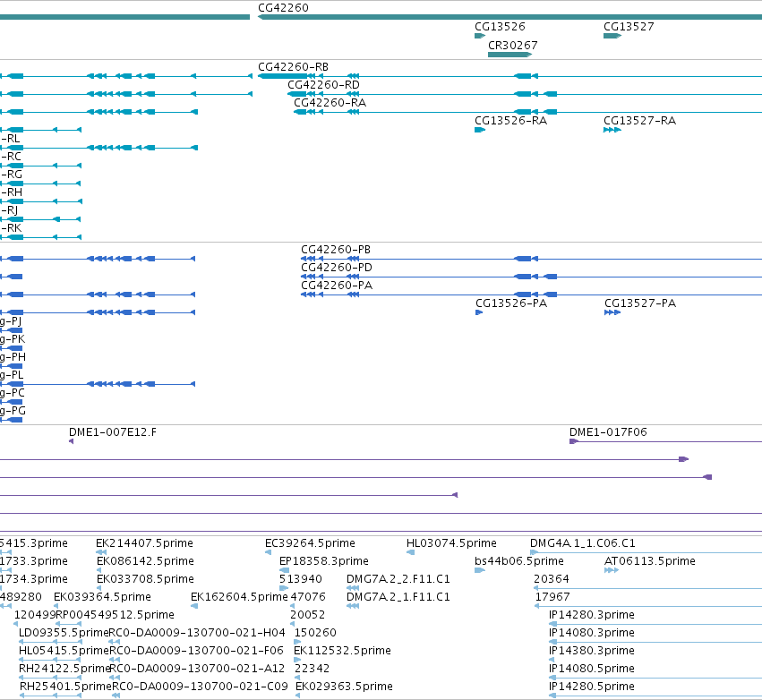
Task: Click EST AT06113.5prime
Action: [650, 561]
